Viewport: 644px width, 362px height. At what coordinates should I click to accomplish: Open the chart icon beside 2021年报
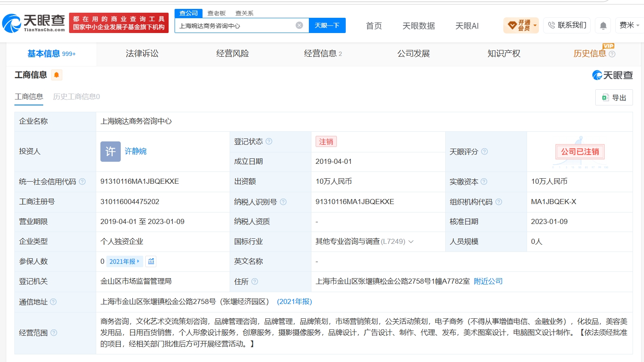[151, 262]
